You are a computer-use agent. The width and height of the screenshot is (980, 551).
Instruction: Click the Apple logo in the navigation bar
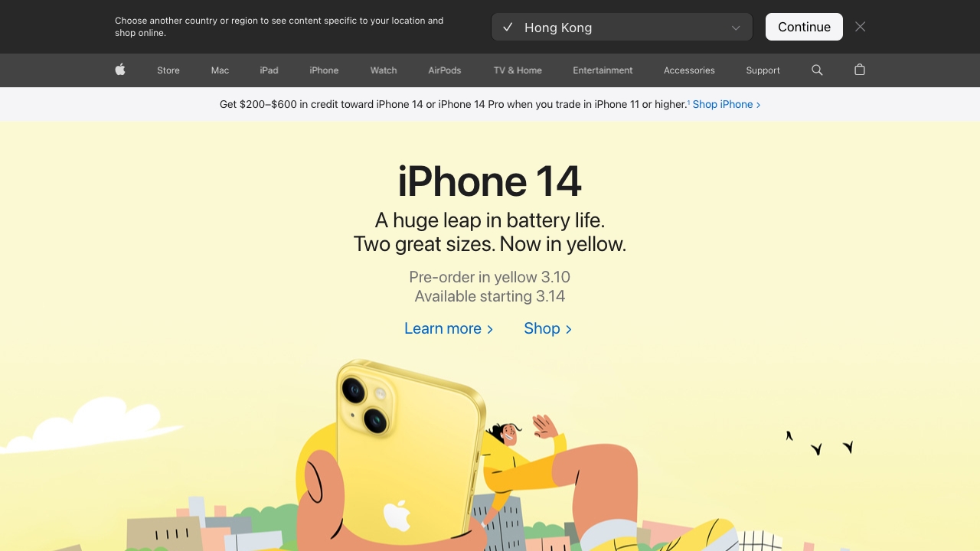coord(120,70)
